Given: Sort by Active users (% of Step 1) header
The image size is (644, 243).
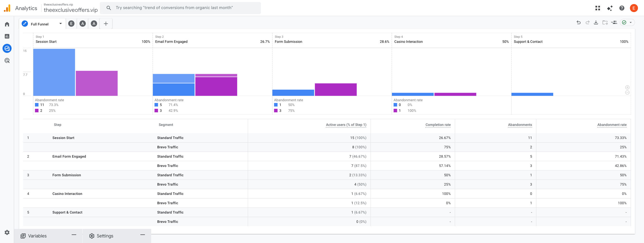Looking at the screenshot, I should (346, 125).
